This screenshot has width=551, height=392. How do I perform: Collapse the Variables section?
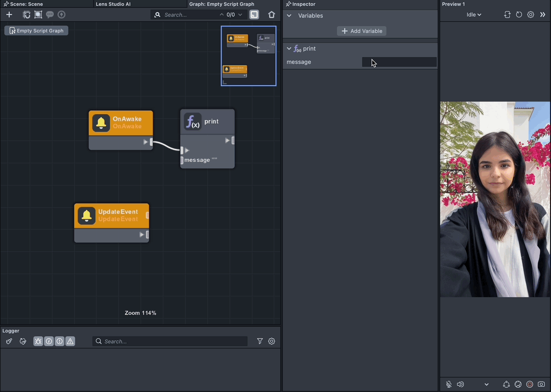(x=289, y=15)
